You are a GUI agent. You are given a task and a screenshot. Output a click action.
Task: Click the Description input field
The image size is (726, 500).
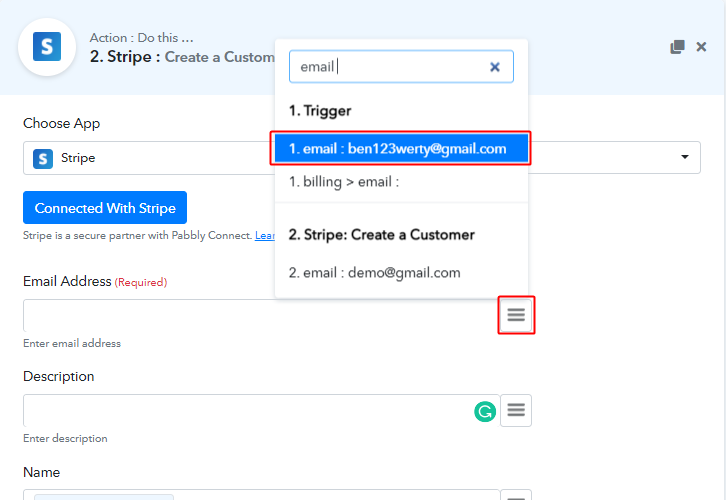(261, 411)
